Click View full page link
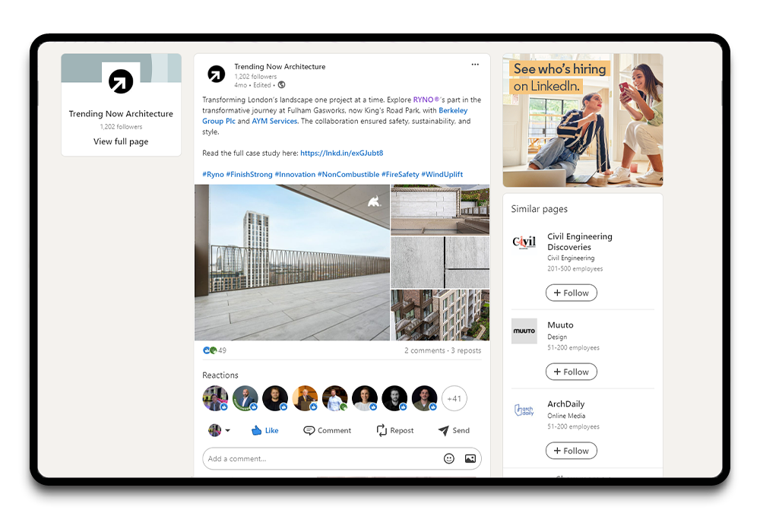 121,141
